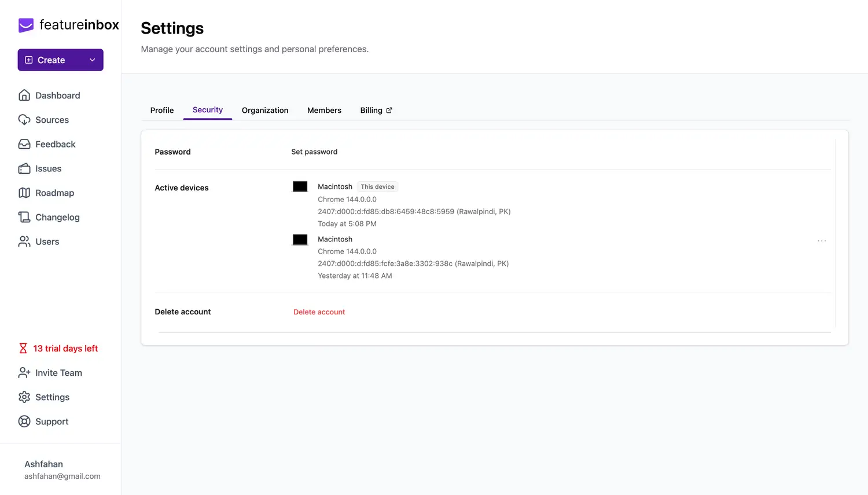This screenshot has width=868, height=495.
Task: Switch to the Organization tab
Action: (265, 111)
